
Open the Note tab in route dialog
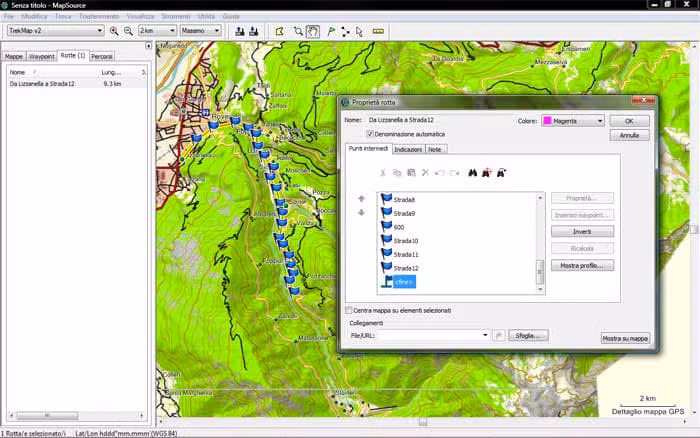pyautogui.click(x=435, y=150)
